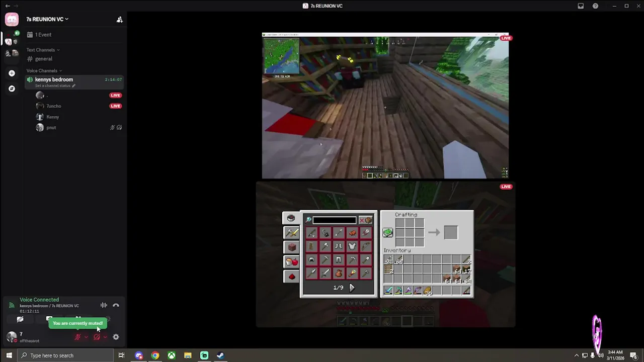The image size is (644, 362).
Task: Open the 1 Event calendar entry
Action: (75, 35)
